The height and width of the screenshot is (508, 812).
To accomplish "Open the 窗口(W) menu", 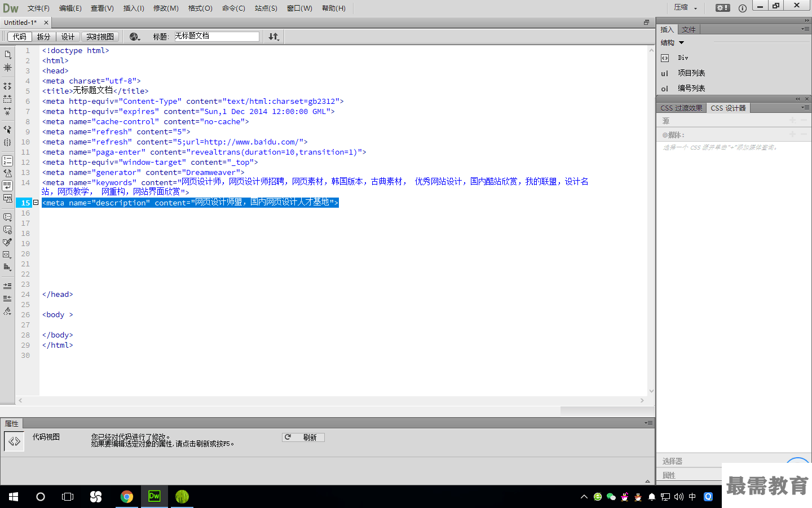I will point(299,8).
